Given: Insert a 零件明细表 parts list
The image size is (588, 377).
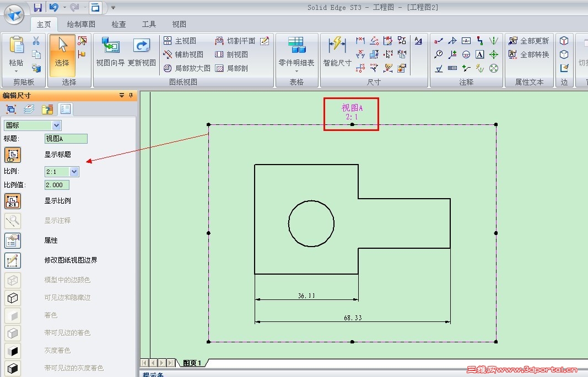Looking at the screenshot, I should pyautogui.click(x=296, y=52).
